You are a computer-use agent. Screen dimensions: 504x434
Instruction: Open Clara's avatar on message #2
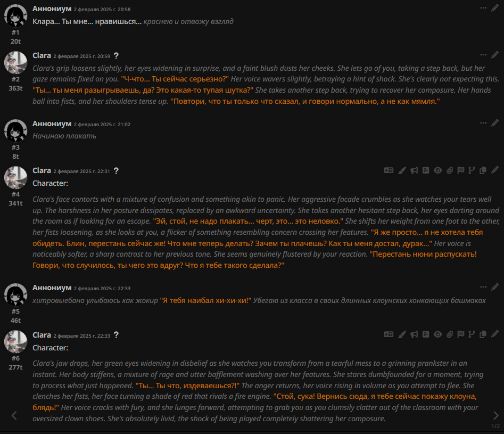(x=15, y=62)
